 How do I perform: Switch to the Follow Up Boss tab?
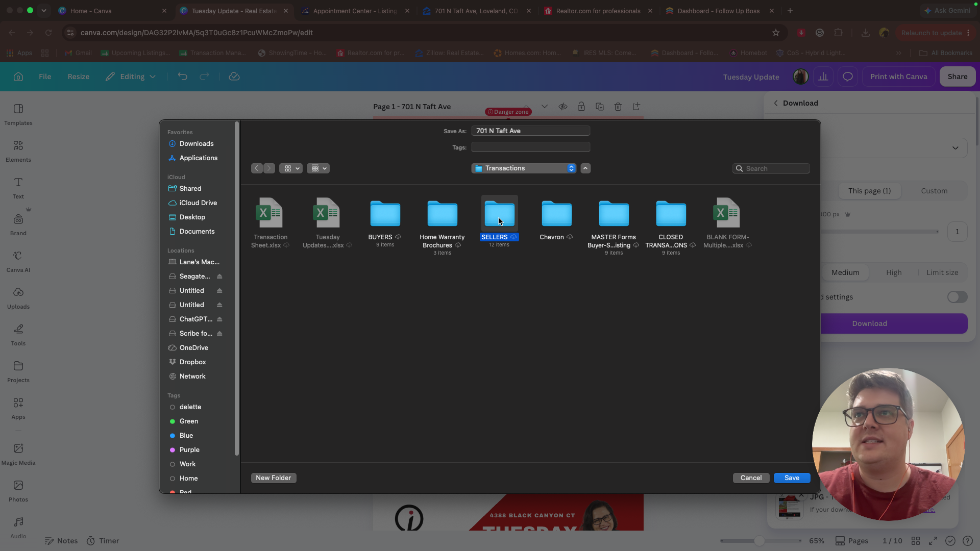point(720,11)
